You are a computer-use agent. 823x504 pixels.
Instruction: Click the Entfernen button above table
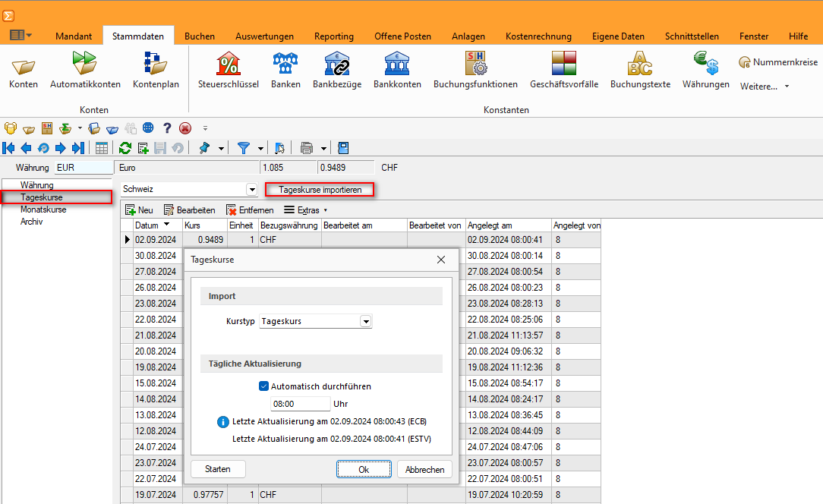250,210
